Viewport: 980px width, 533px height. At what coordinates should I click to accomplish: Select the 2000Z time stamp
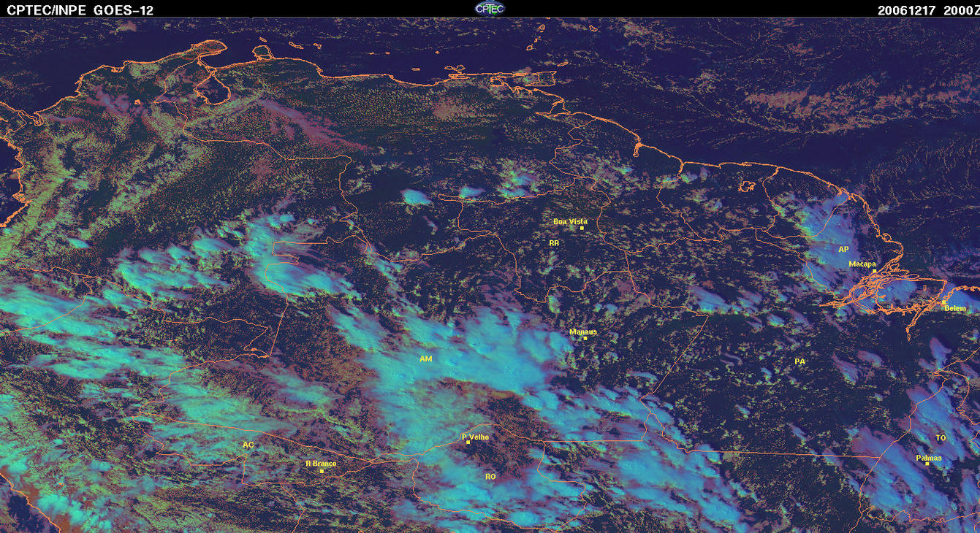pos(959,10)
